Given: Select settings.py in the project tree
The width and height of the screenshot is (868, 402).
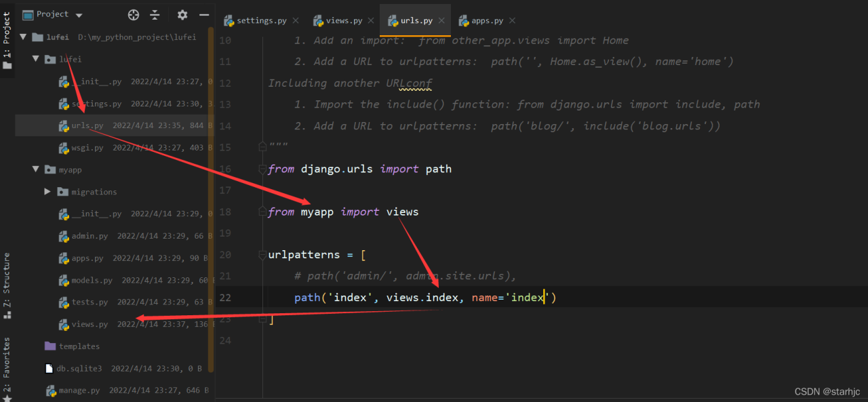Looking at the screenshot, I should [x=96, y=104].
